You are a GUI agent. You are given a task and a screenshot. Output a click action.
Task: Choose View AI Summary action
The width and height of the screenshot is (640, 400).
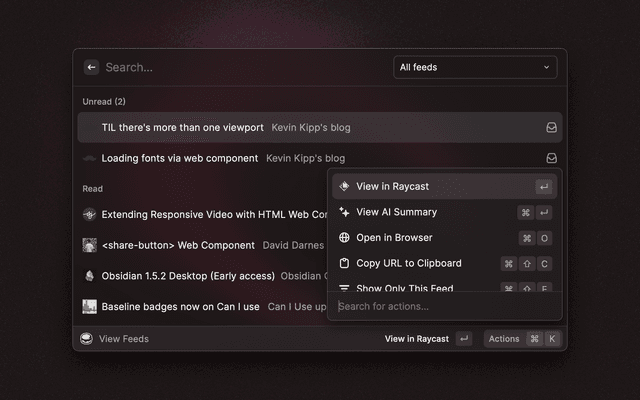pyautogui.click(x=396, y=212)
